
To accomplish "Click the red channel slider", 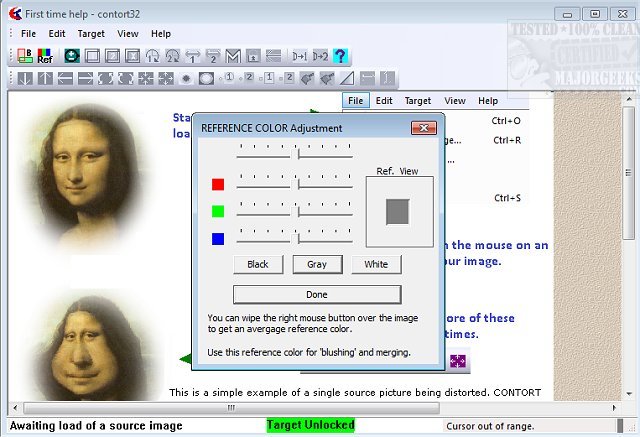I will [294, 182].
